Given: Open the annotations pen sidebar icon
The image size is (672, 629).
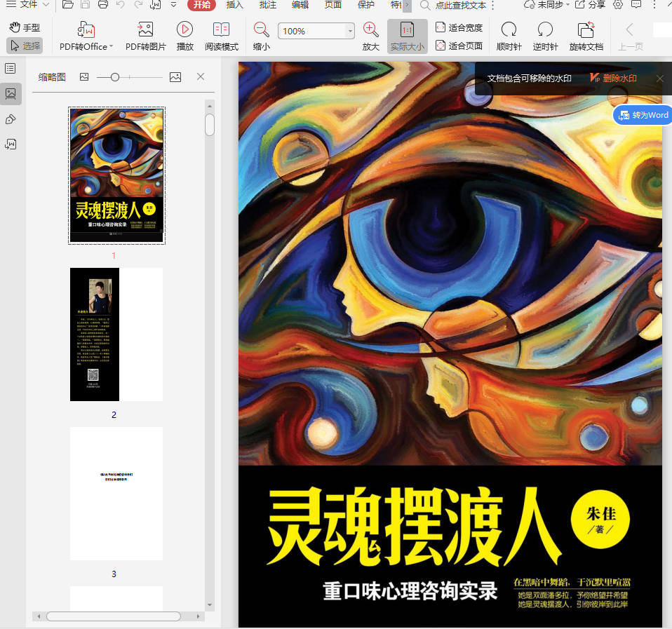Looking at the screenshot, I should tap(11, 119).
